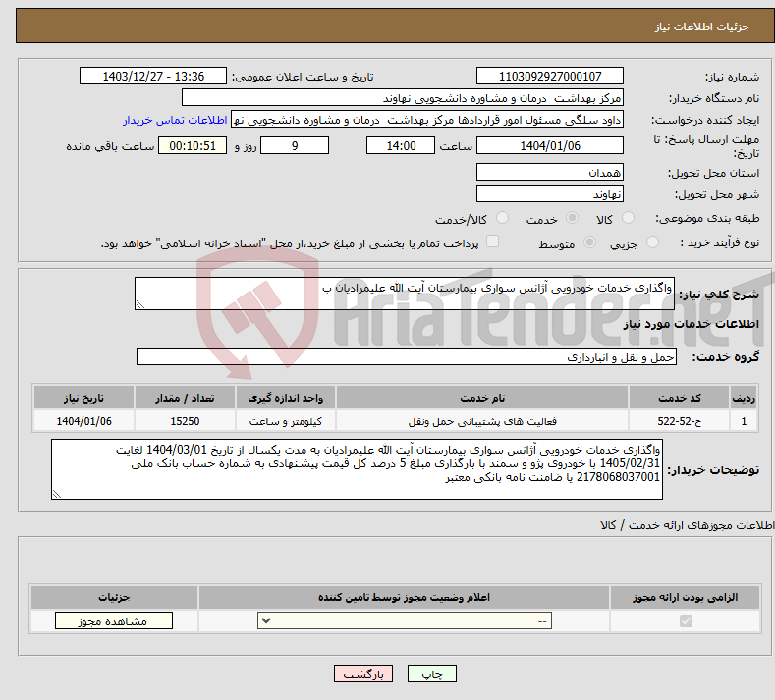Select the کالا/خدمت radio button
Viewport: 775px width, 700px height.
(502, 217)
